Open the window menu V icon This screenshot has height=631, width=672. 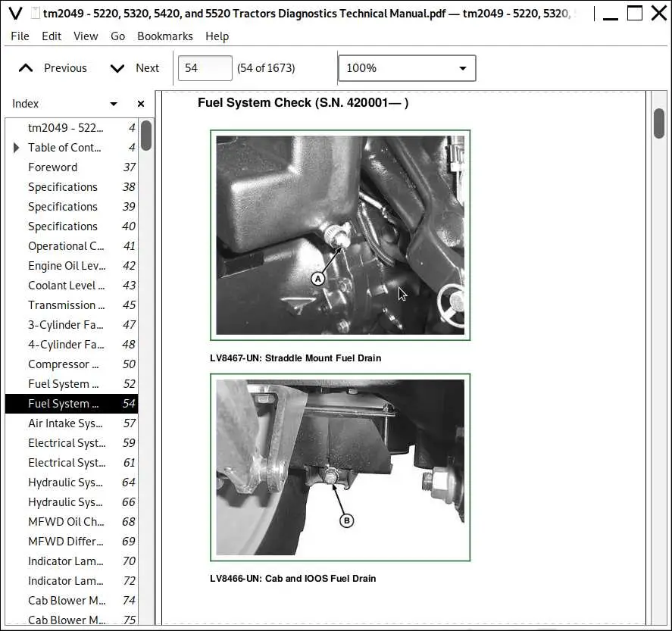[x=15, y=14]
